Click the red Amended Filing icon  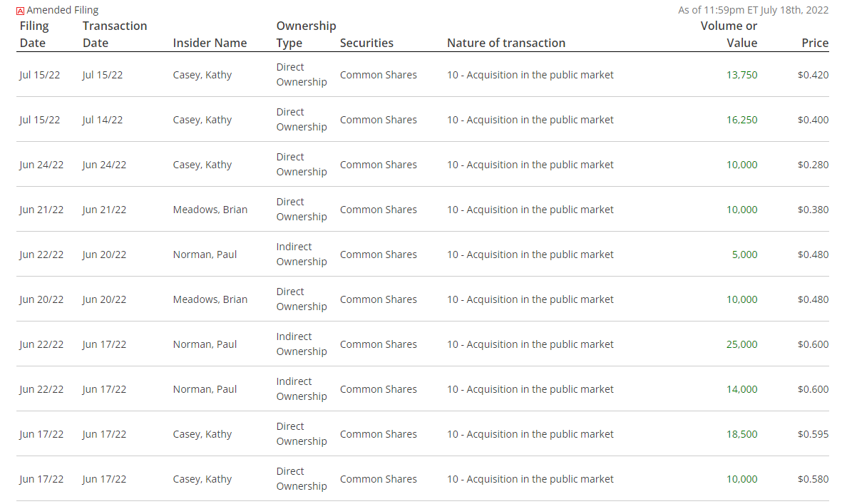click(21, 11)
